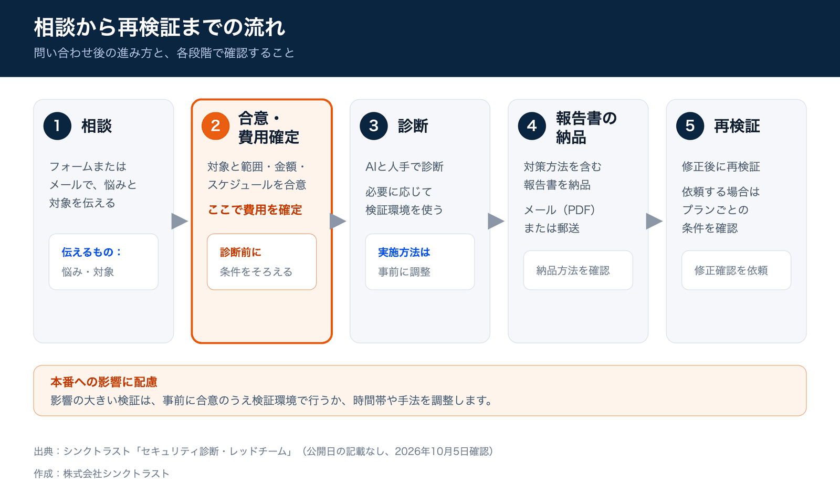Click the text 修正後に再検証

click(x=721, y=167)
